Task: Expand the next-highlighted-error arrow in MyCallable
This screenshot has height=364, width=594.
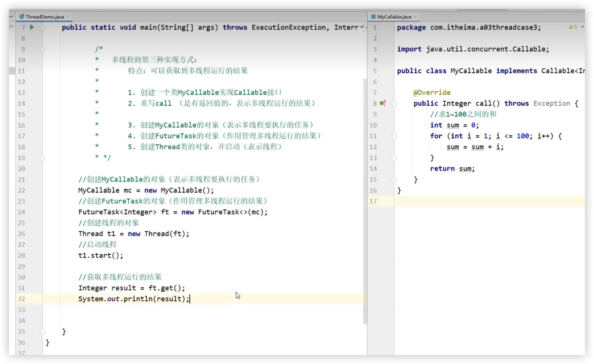Action: click(x=582, y=27)
